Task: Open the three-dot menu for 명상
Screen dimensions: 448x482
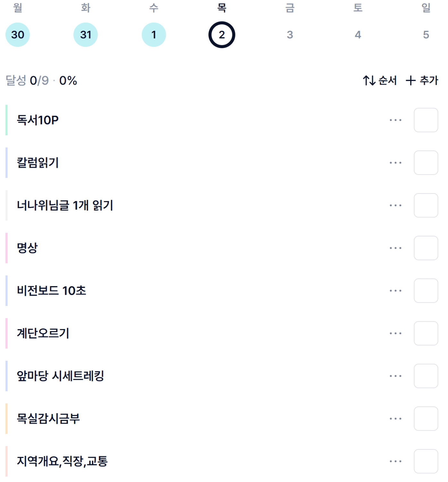Action: click(395, 248)
